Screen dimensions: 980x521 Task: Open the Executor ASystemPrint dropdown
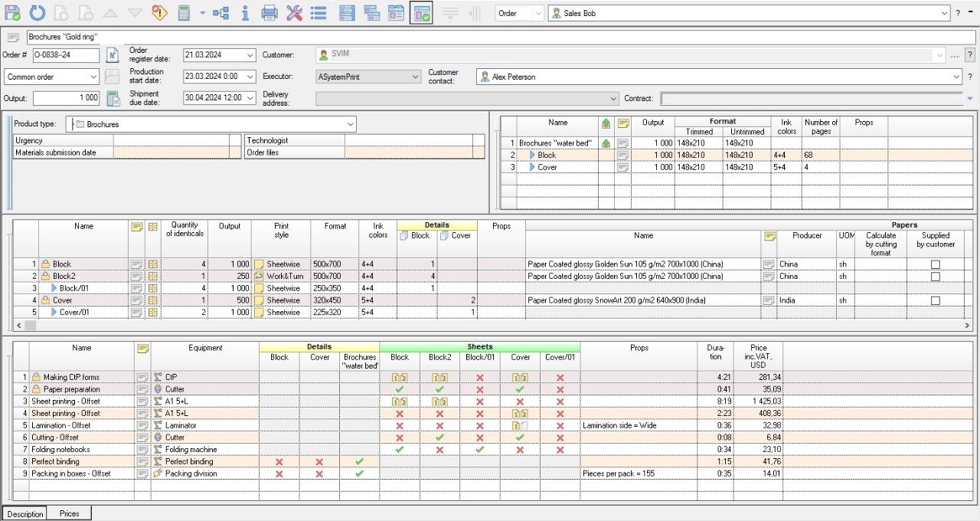415,77
